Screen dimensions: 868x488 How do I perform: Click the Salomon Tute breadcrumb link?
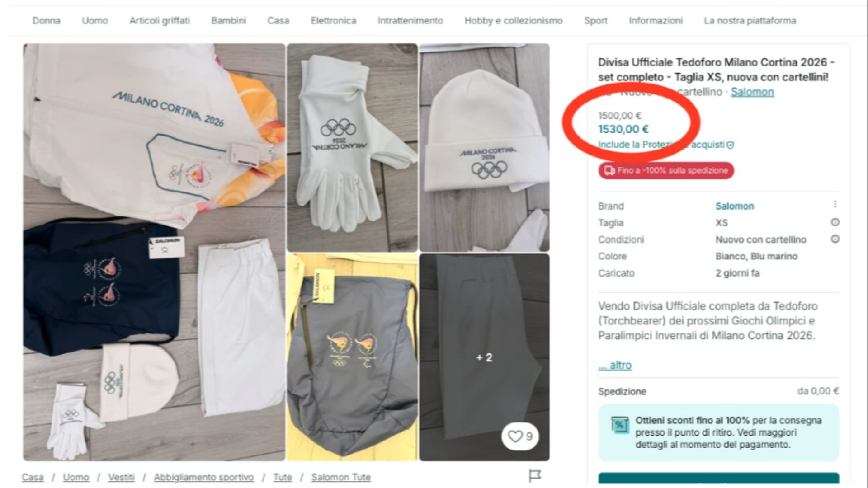(341, 477)
